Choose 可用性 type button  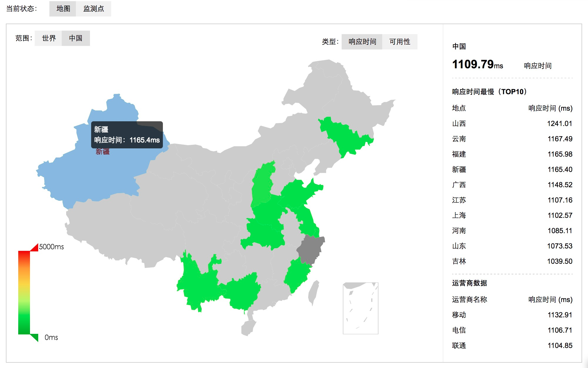[400, 42]
